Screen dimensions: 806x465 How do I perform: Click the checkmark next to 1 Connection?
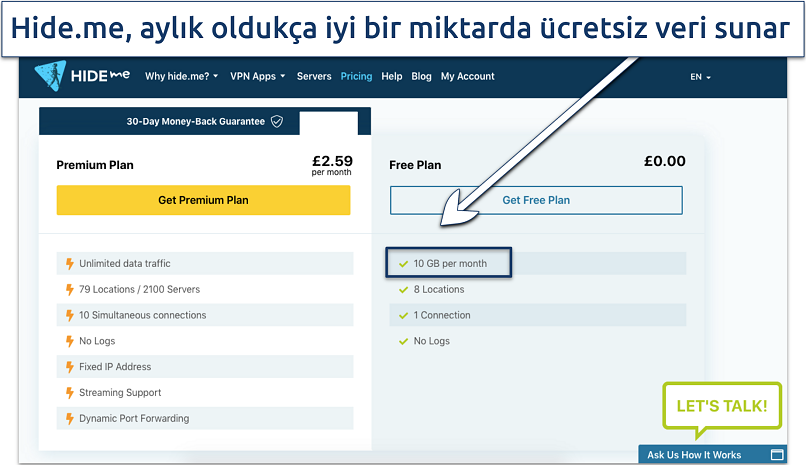(x=403, y=316)
